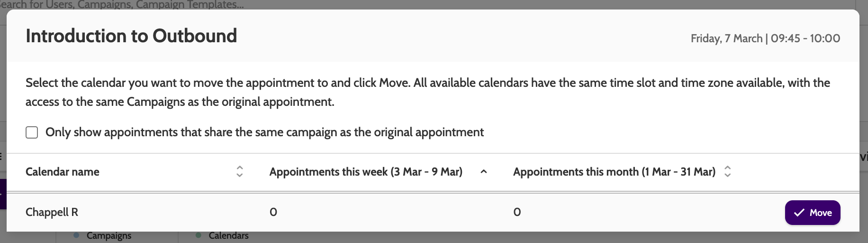Click the Appointments this week sort chevron
Viewport: 868px width, 243px height.
point(484,172)
